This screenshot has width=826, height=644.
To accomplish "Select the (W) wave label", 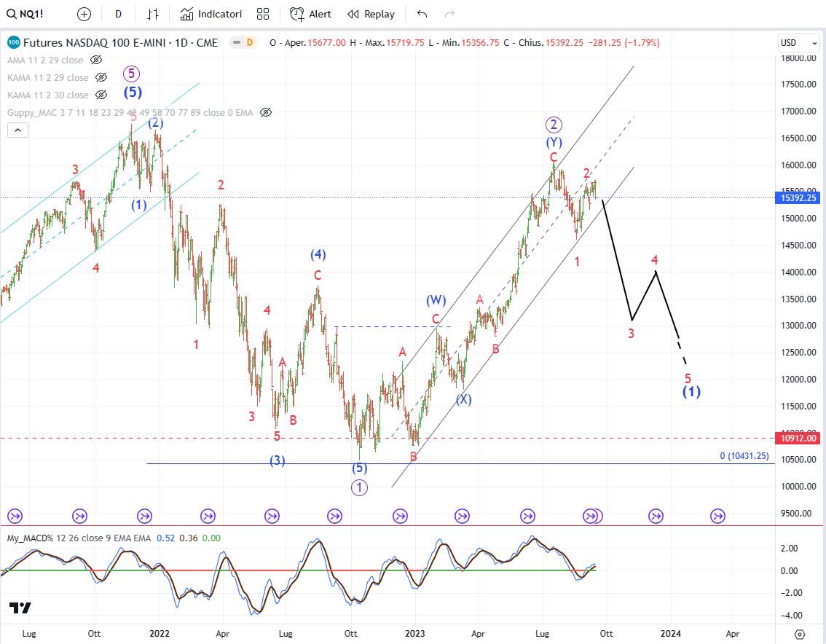I will pyautogui.click(x=436, y=300).
